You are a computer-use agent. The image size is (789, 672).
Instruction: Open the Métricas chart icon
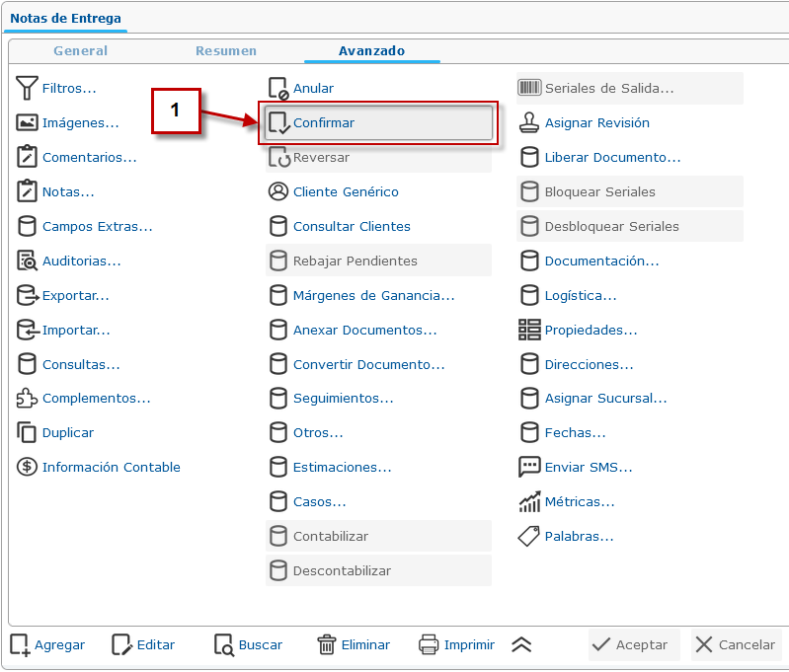[x=529, y=502]
